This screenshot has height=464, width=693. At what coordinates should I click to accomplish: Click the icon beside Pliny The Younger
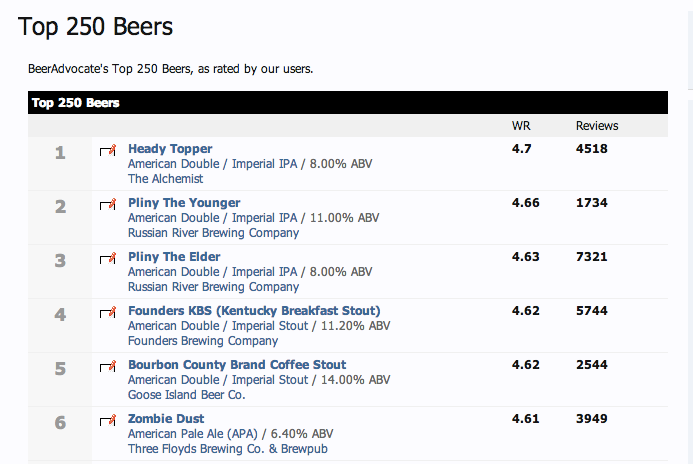pos(108,204)
